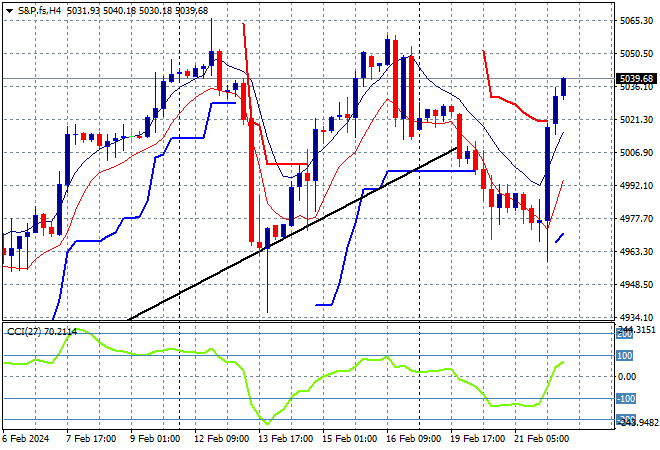660x450 pixels.
Task: Click the green CCI line at its lowest trough
Action: click(266, 423)
